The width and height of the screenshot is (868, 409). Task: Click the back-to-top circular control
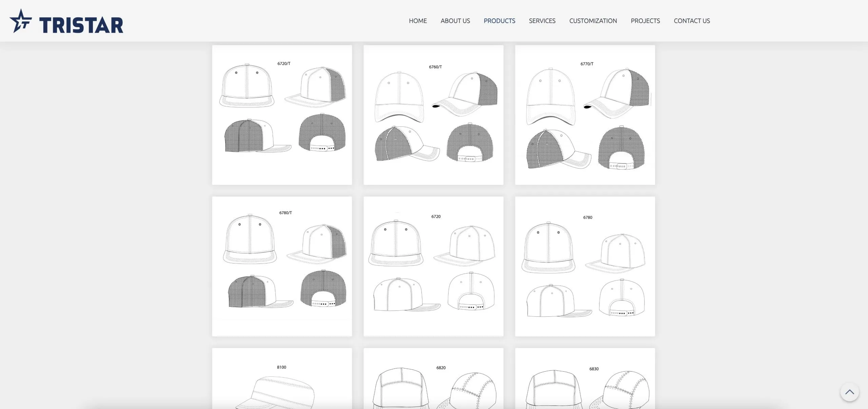(849, 392)
